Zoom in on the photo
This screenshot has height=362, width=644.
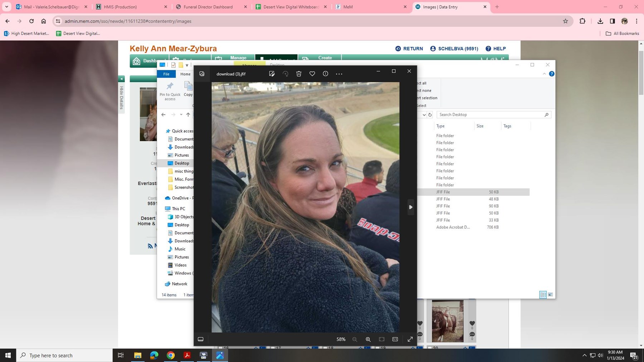(368, 339)
